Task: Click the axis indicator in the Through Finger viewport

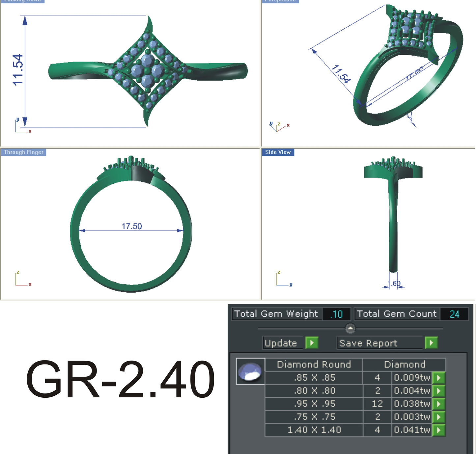Action: 21,278
